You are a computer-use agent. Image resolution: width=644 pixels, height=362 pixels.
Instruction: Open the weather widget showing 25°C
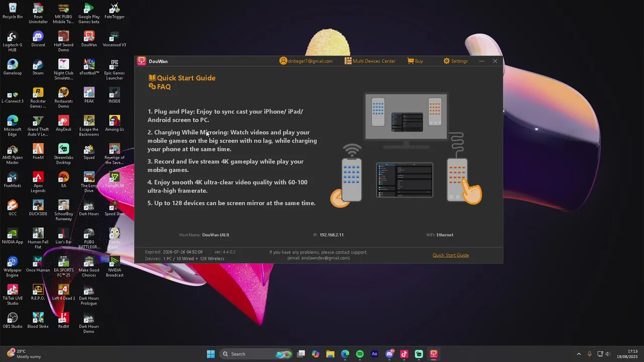(24, 354)
